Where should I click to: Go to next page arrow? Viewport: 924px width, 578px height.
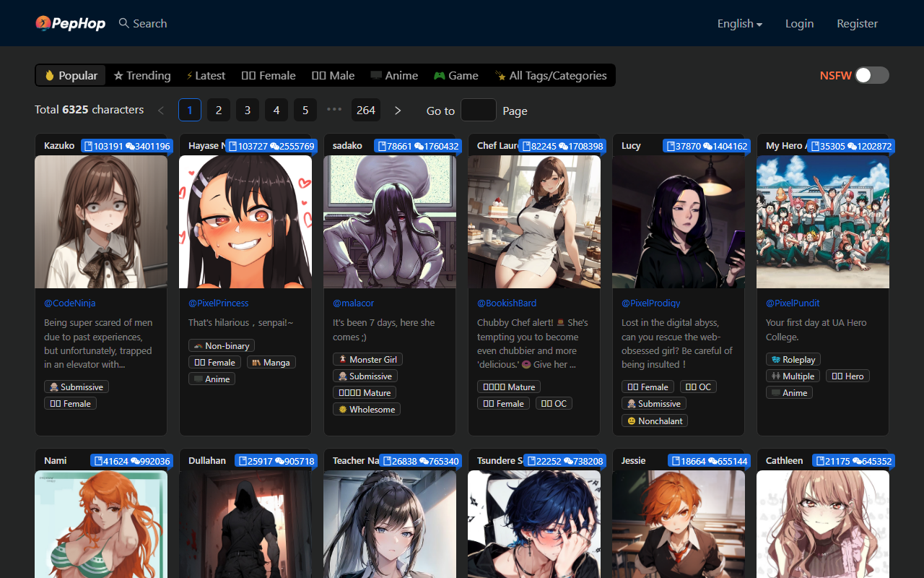pos(398,111)
